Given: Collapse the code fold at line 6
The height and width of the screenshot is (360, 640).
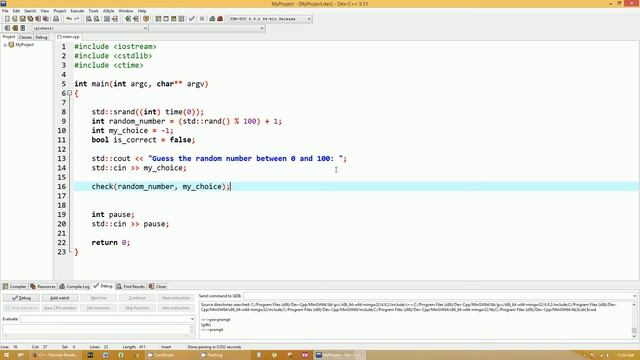Looking at the screenshot, I should pyautogui.click(x=69, y=93).
